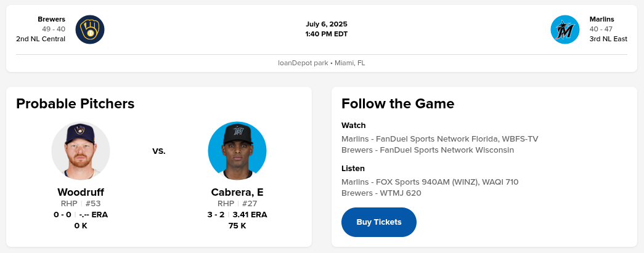Click Brewers FanDuel Sports Network Wisconsin listing

428,150
